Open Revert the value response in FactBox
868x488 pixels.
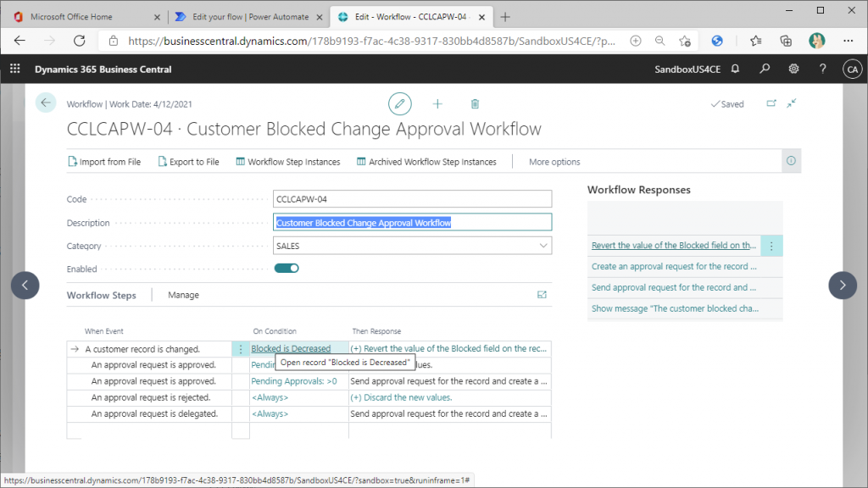[x=674, y=245]
